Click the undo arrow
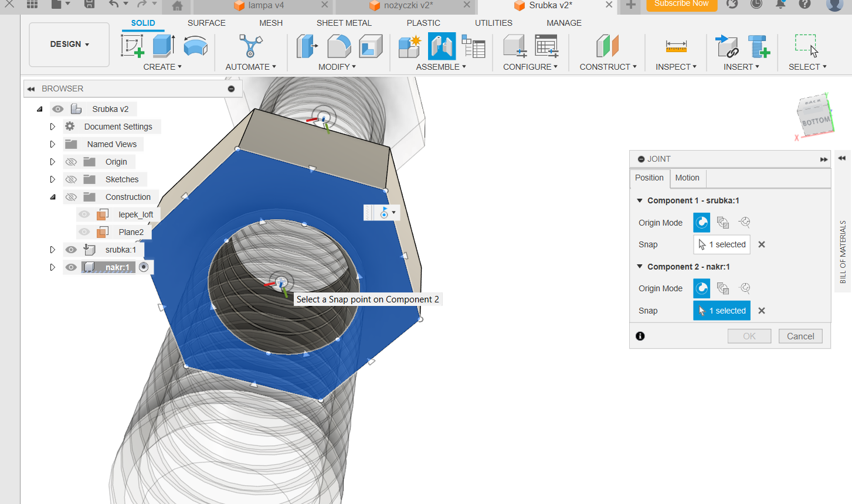This screenshot has height=504, width=852. tap(114, 4)
